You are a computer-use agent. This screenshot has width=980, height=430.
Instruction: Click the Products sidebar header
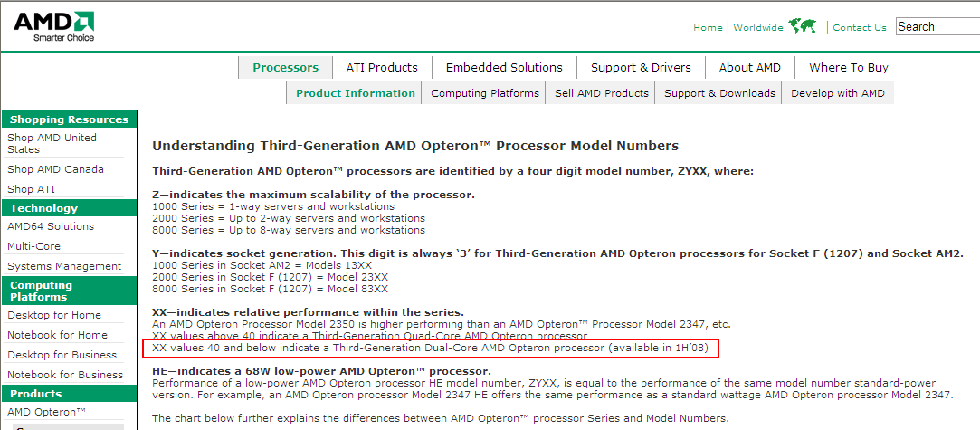[69, 394]
